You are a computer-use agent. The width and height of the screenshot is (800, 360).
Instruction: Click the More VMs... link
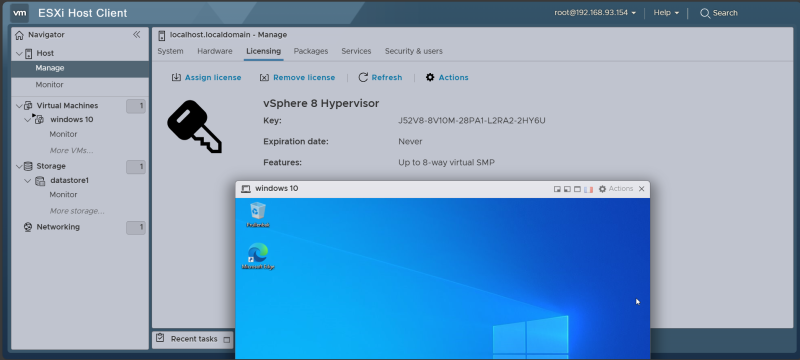point(71,150)
